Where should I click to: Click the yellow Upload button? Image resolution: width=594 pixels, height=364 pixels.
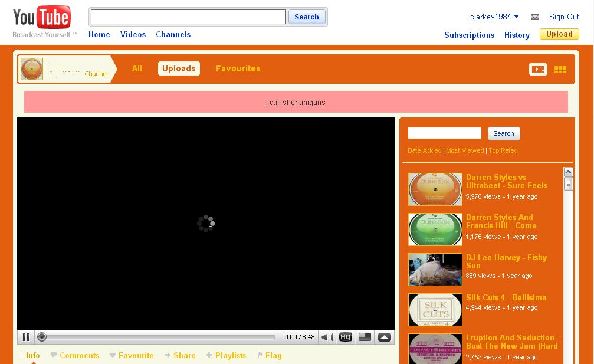[x=560, y=34]
